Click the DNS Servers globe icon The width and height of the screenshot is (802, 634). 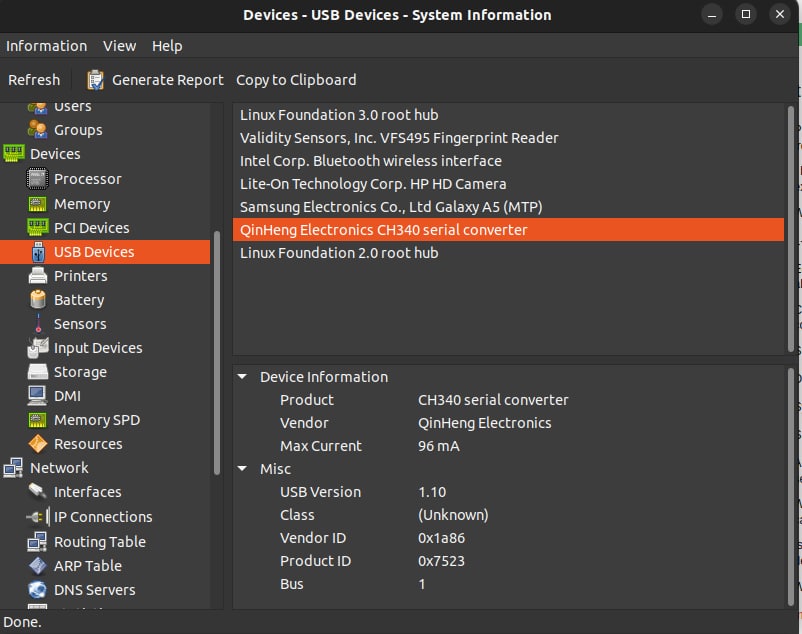[37, 590]
